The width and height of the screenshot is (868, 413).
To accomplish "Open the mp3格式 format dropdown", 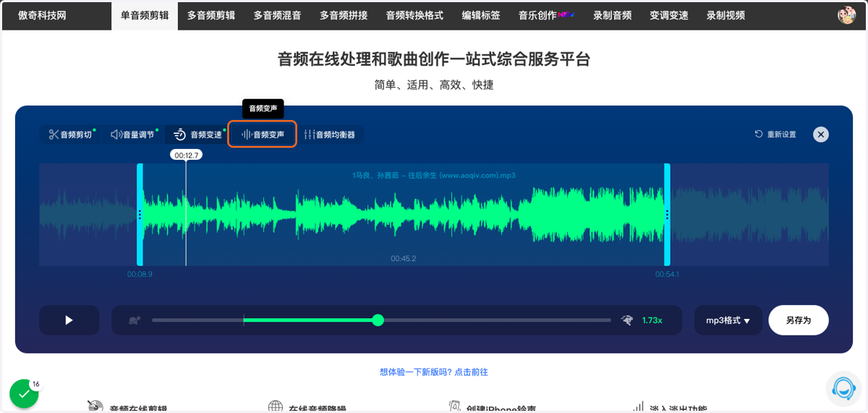I will click(728, 320).
